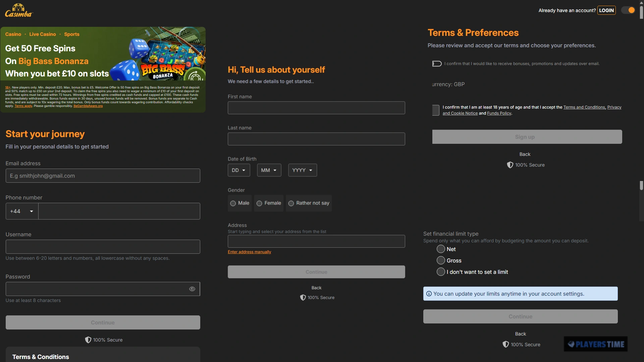This screenshot has width=644, height=362.
Task: Open the Sports tab in banner
Action: coord(72,34)
